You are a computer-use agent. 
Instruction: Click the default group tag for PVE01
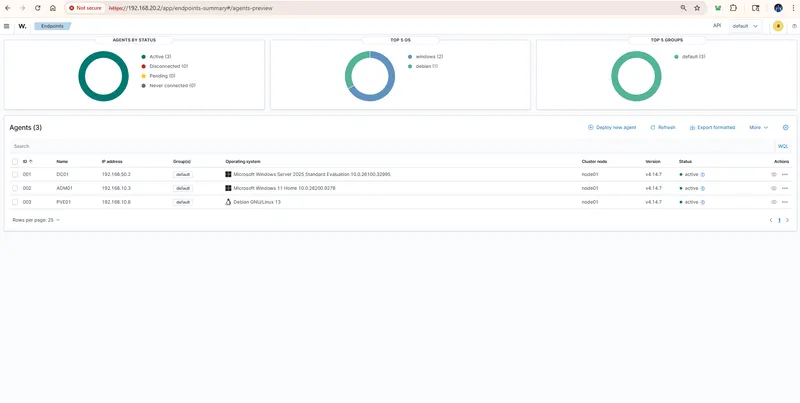pyautogui.click(x=183, y=202)
